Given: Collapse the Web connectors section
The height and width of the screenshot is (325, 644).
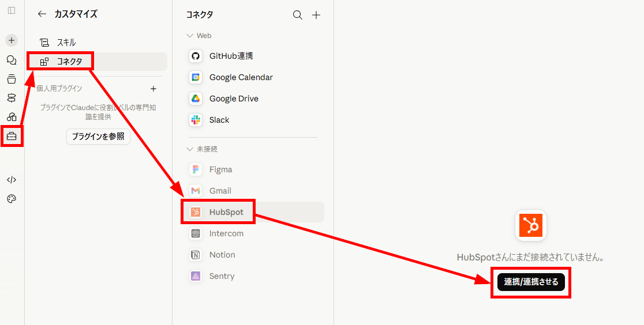Looking at the screenshot, I should 199,36.
